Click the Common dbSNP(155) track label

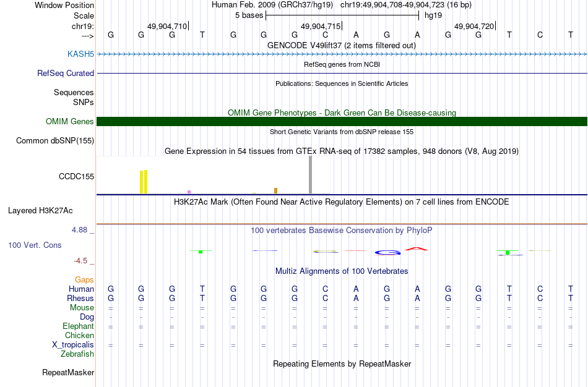click(55, 140)
